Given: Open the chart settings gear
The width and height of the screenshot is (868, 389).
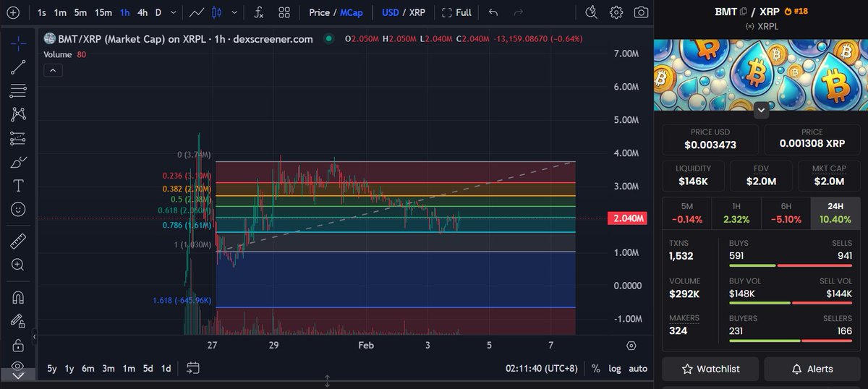Looking at the screenshot, I should (616, 12).
